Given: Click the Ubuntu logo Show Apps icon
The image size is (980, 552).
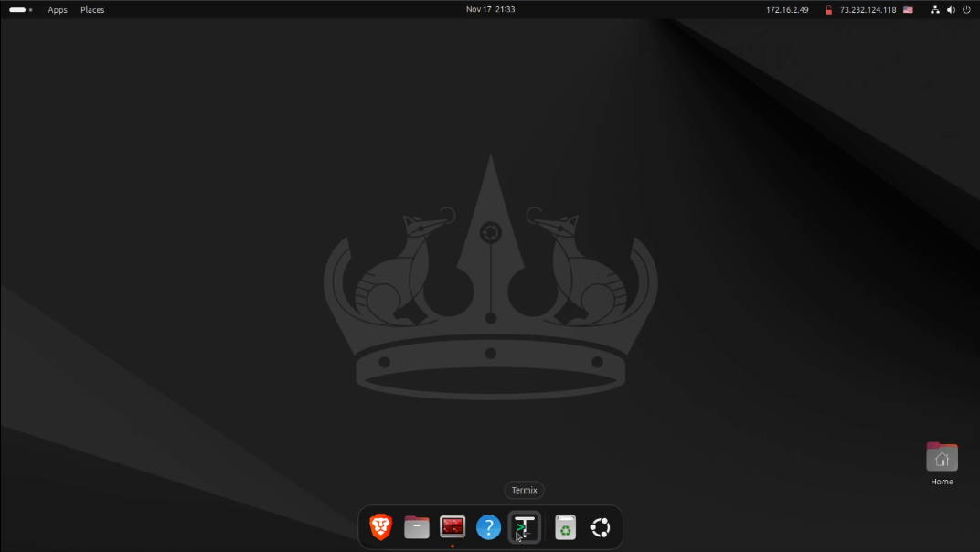Looking at the screenshot, I should pos(601,527).
